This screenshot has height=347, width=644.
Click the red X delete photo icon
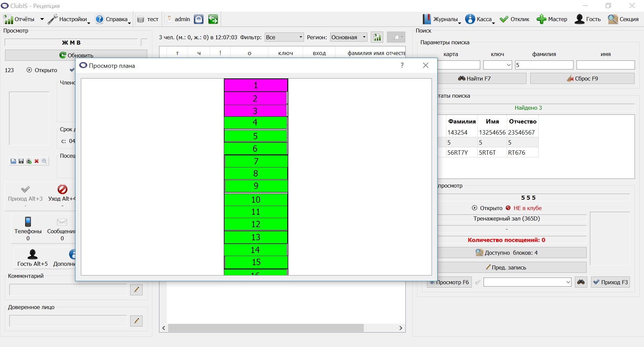tap(37, 161)
